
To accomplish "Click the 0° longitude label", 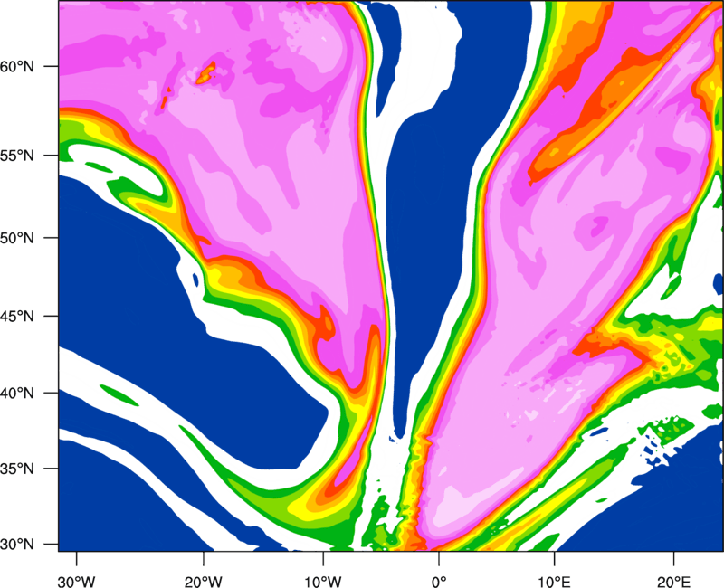I will tap(439, 582).
